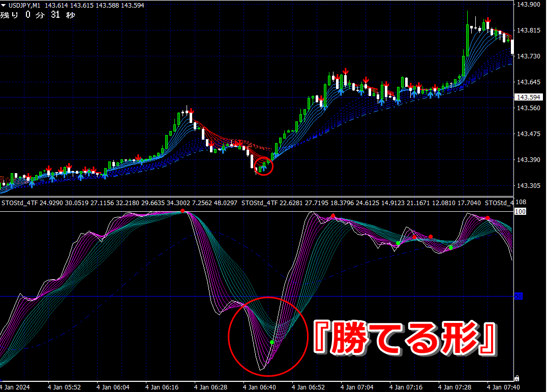Click the OHLC values 143.614 143.615 143.588 143.594

click(94, 5)
